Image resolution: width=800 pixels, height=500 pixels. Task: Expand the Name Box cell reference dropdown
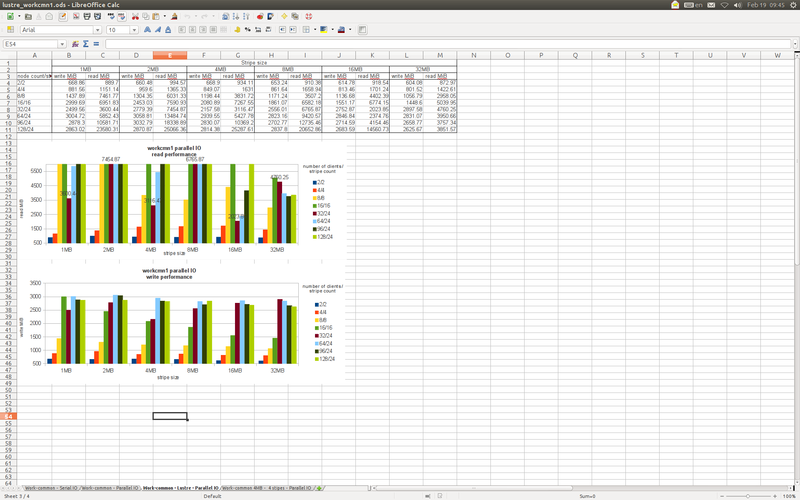pos(62,44)
